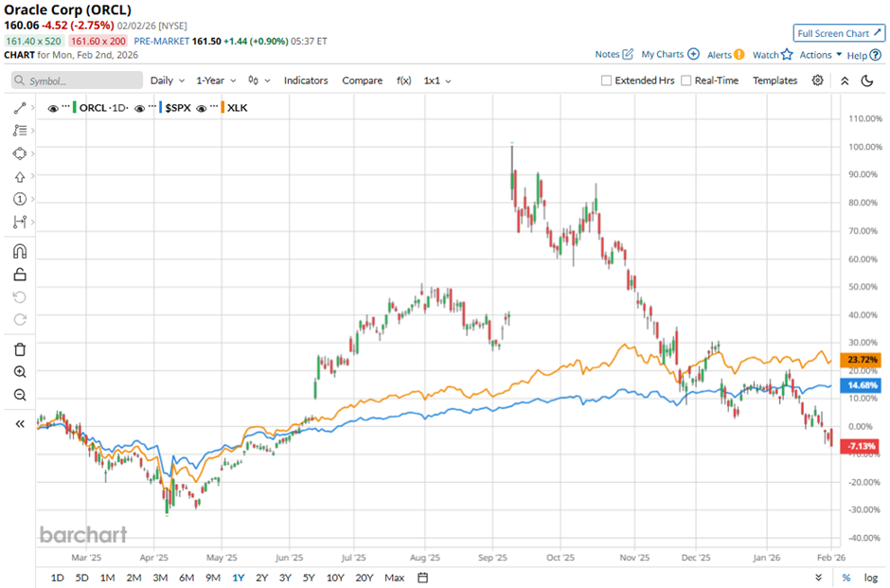Select the 6M time range

187,578
